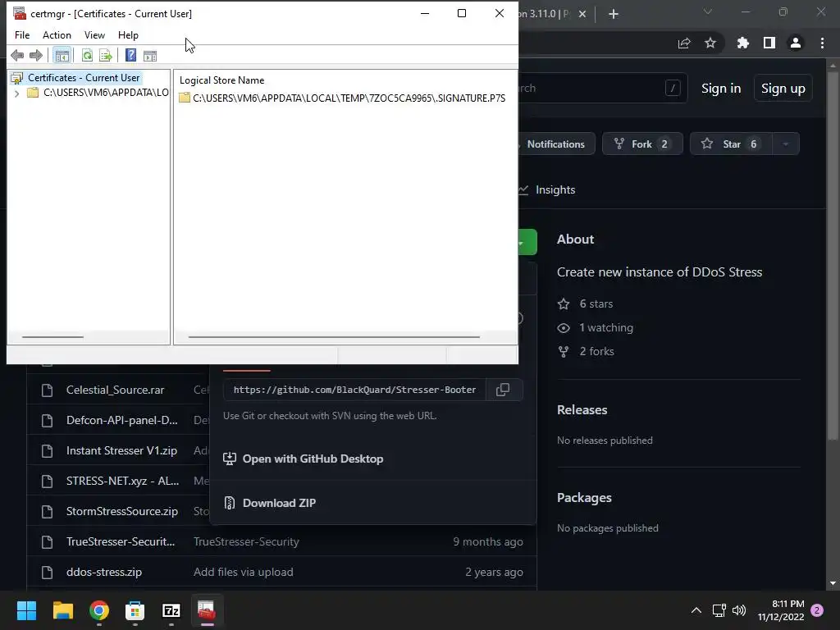
Task: Open the Windows Start menu
Action: 26,610
